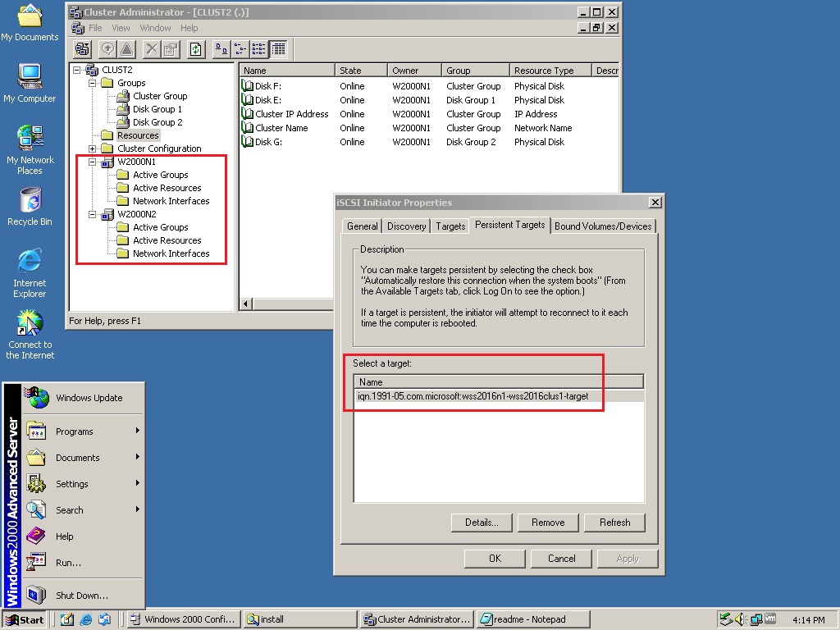840x630 pixels.
Task: Expand Settings submenu arrow in Start menu
Action: click(137, 483)
